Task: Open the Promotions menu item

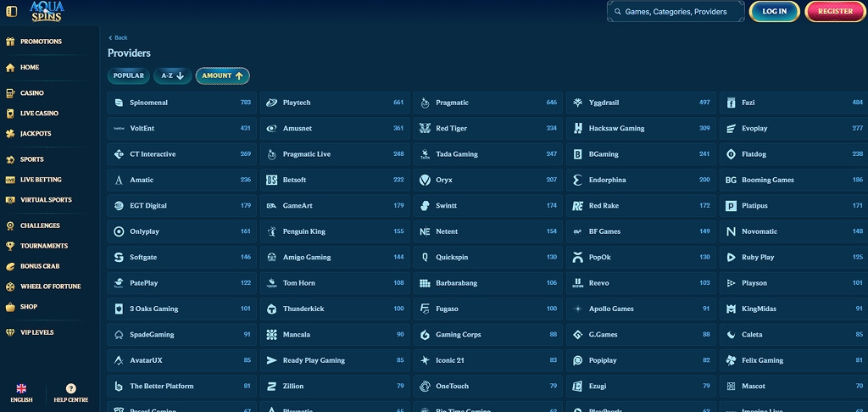Action: point(41,42)
